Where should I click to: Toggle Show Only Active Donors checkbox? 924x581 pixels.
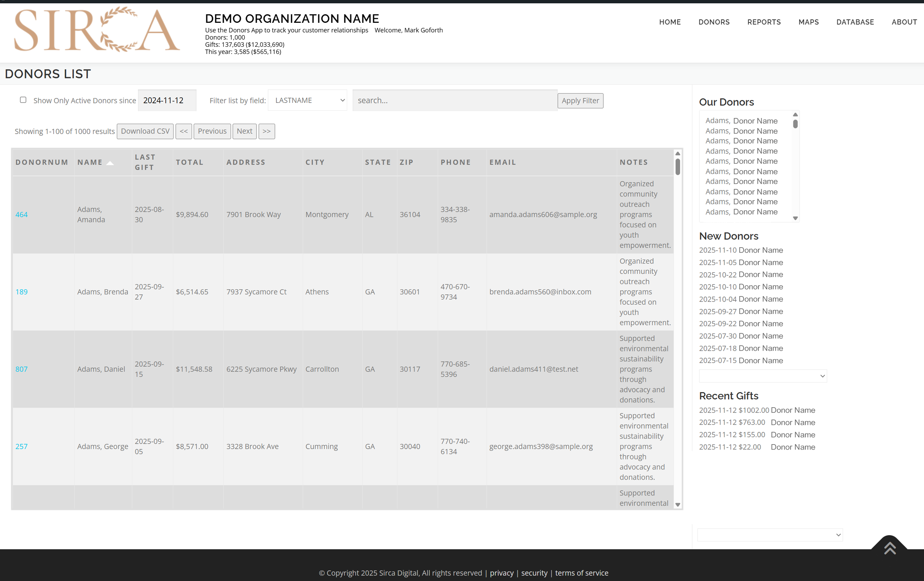click(23, 100)
